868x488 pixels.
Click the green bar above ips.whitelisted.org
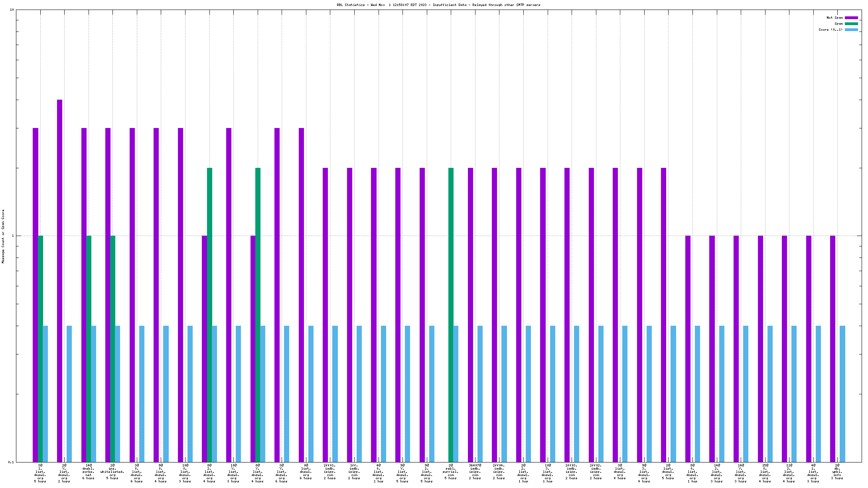[113, 349]
